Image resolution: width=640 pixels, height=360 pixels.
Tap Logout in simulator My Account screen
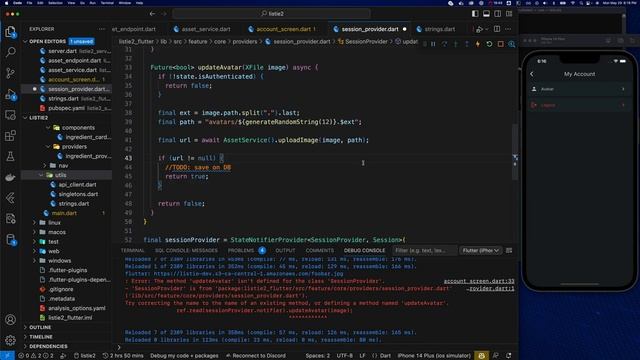(579, 105)
